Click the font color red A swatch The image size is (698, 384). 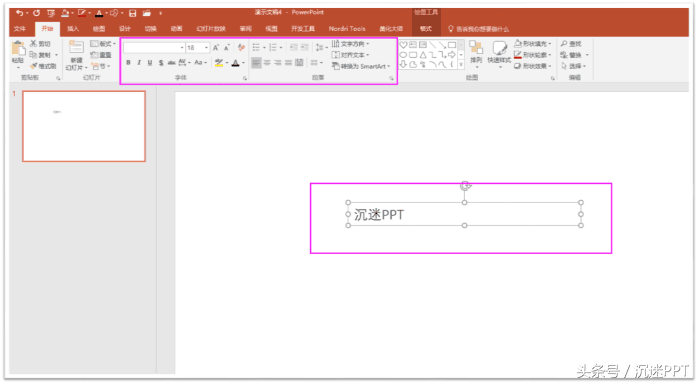(x=235, y=63)
